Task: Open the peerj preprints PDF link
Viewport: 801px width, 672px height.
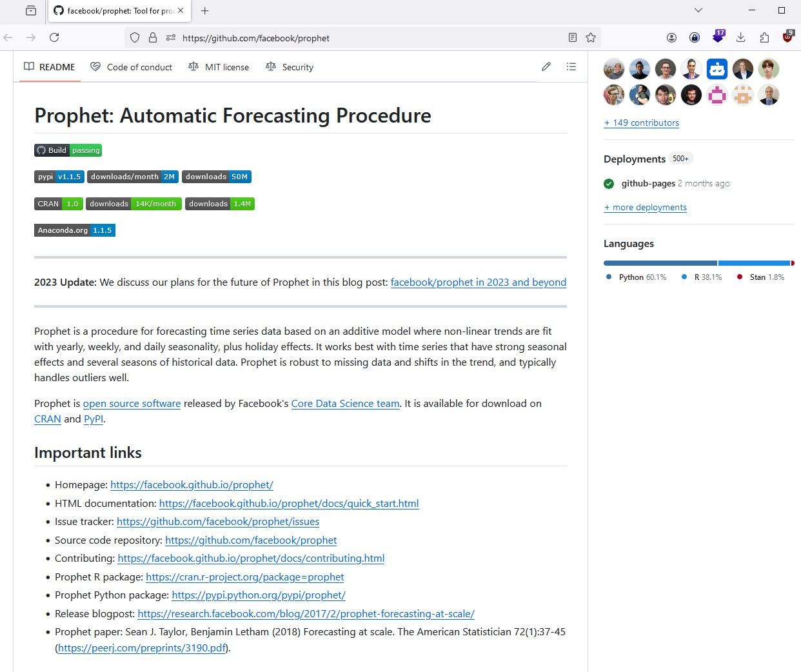Action: point(142,647)
